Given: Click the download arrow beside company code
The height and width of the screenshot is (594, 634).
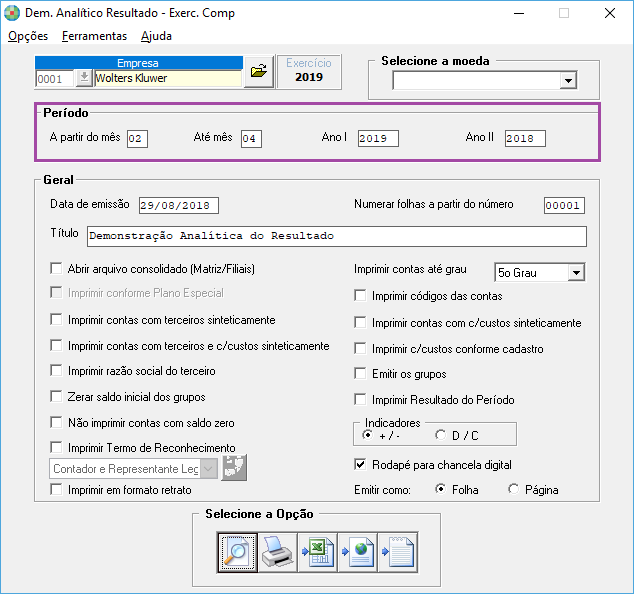Looking at the screenshot, I should click(84, 78).
